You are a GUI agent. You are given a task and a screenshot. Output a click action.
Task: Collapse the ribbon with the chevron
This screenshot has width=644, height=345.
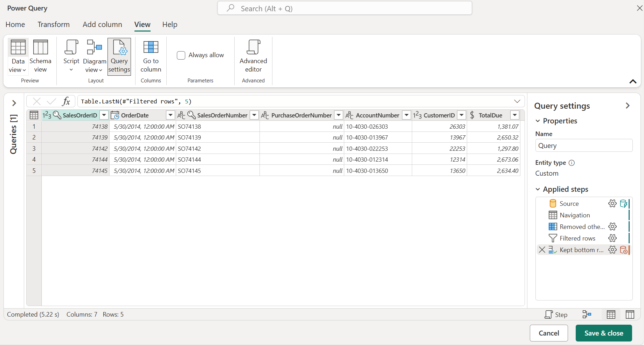[x=633, y=82]
